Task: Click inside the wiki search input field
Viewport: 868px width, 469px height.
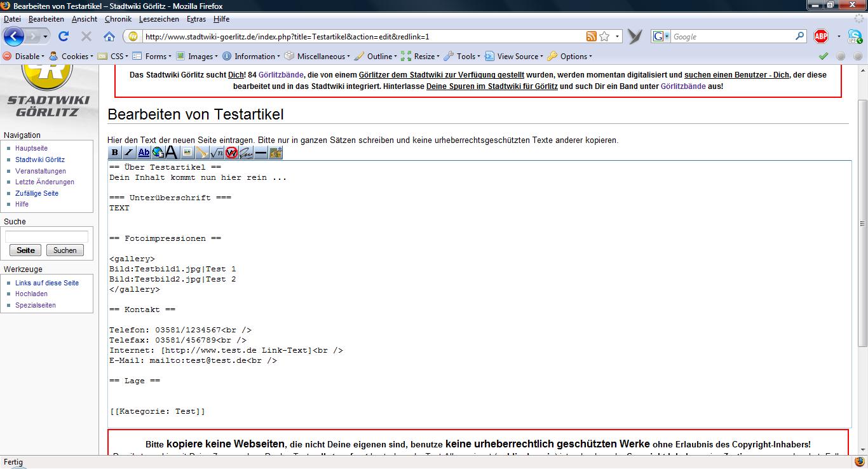Action: click(46, 237)
